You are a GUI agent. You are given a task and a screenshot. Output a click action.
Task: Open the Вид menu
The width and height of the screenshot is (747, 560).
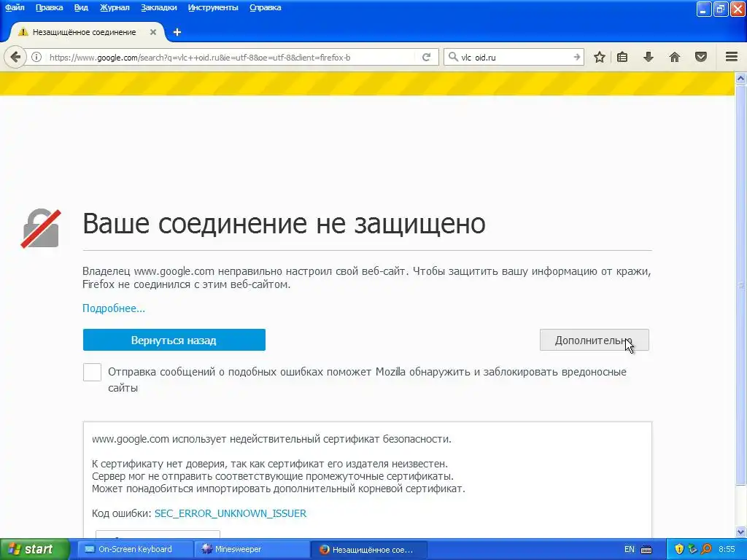[81, 7]
